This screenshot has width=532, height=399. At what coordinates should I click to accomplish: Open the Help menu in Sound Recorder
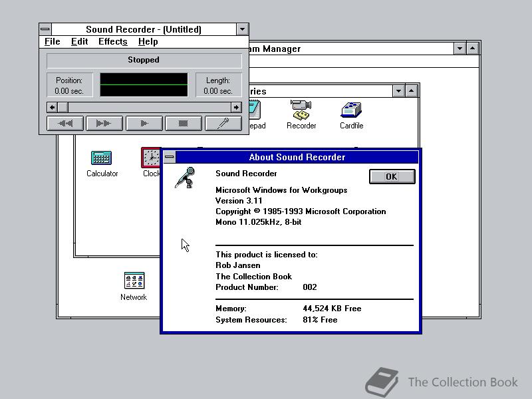tap(148, 42)
